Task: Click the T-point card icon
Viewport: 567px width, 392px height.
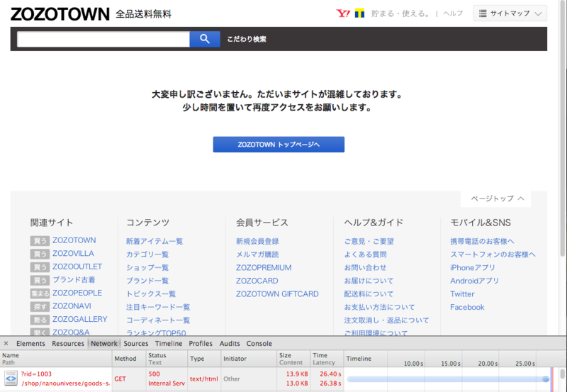Action: [x=359, y=13]
